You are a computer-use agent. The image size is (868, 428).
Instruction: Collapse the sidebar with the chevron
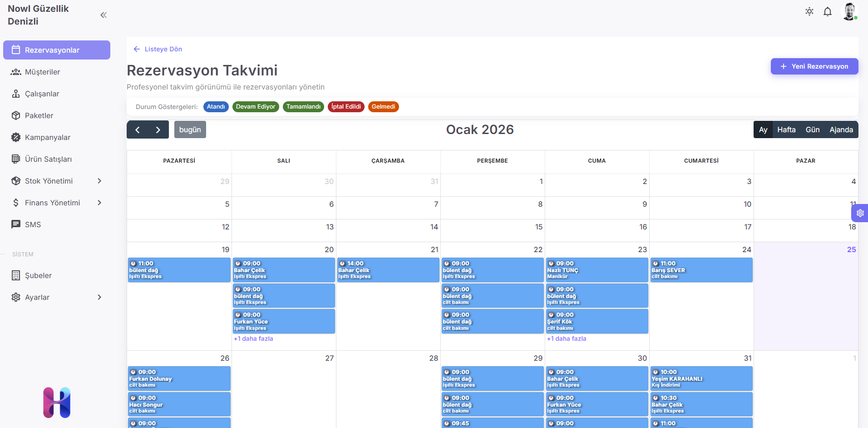[x=103, y=15]
